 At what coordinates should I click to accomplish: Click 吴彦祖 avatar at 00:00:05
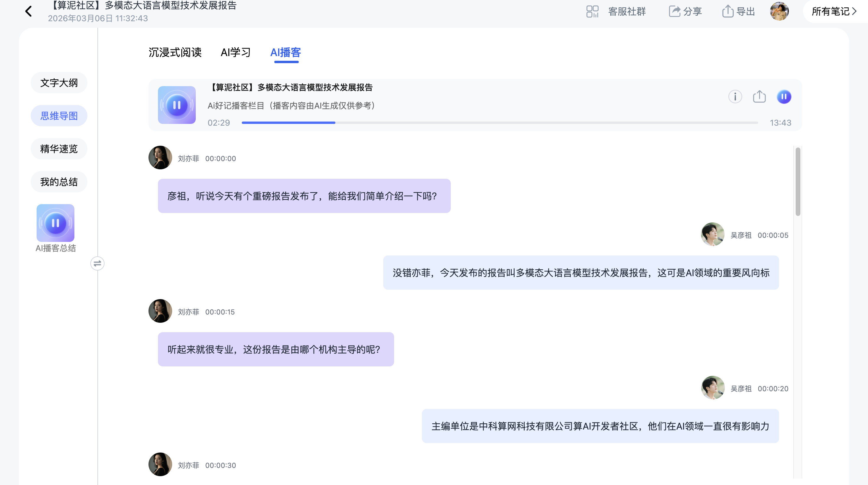point(713,235)
